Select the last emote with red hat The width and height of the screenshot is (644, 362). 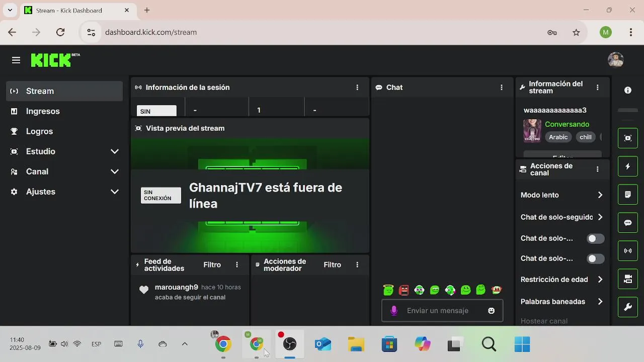(x=497, y=290)
